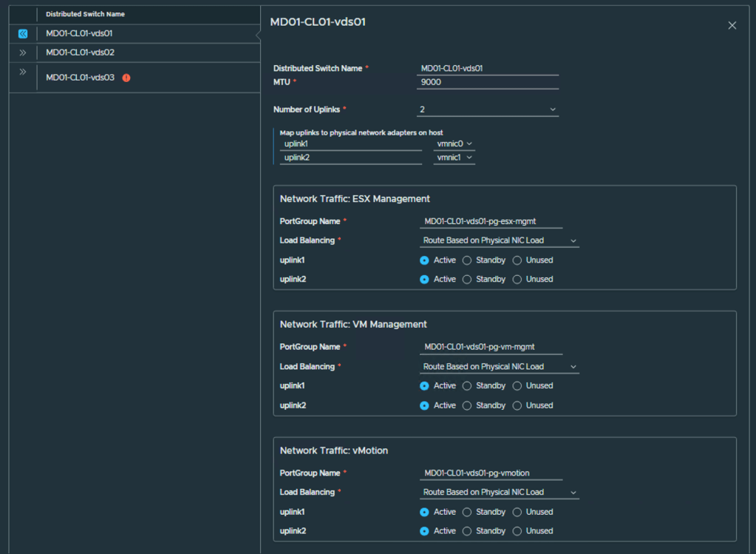Set uplink2 to Standby in vMotion

pyautogui.click(x=466, y=530)
